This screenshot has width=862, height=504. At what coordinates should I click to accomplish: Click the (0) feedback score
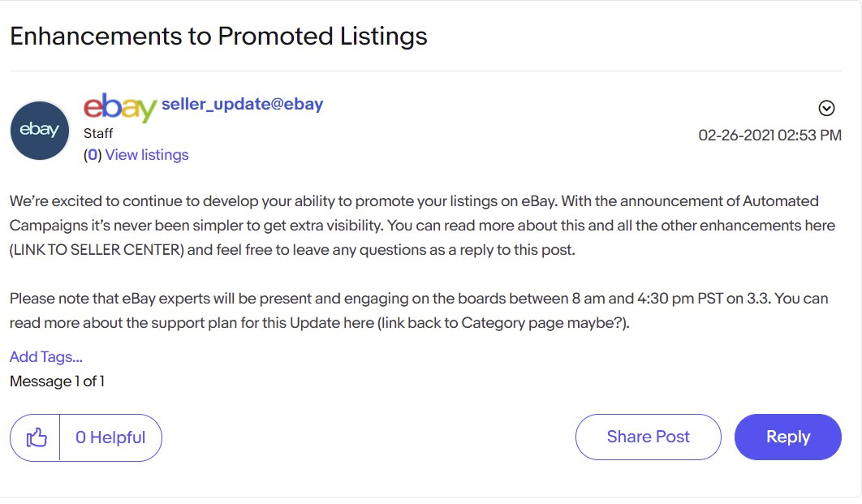(x=93, y=155)
